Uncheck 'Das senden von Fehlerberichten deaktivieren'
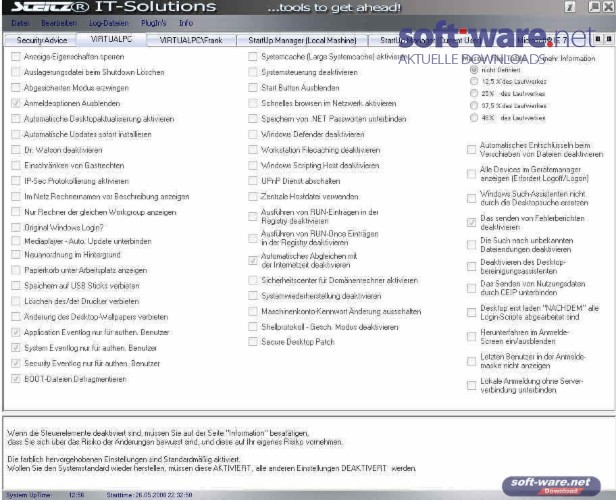 pyautogui.click(x=471, y=223)
